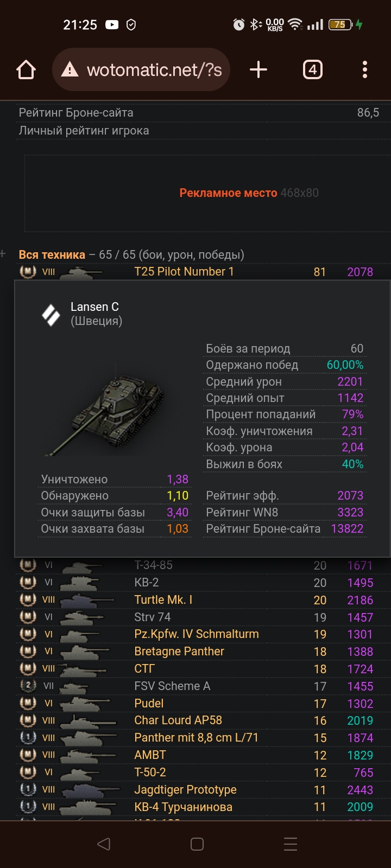391x868 pixels.
Task: Open the T25 Pilot Number 1 row
Action: coord(184,272)
